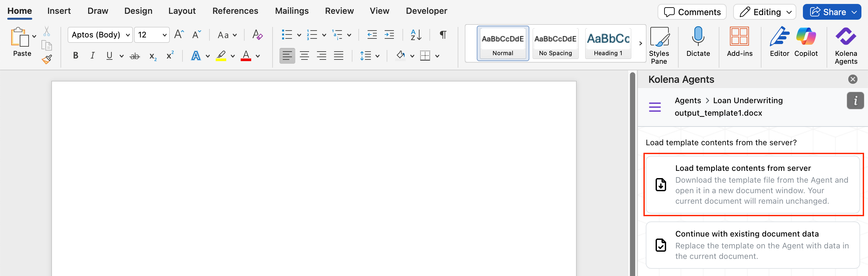Viewport: 868px width, 276px height.
Task: Sort text alphabetically A to Z
Action: tap(416, 35)
